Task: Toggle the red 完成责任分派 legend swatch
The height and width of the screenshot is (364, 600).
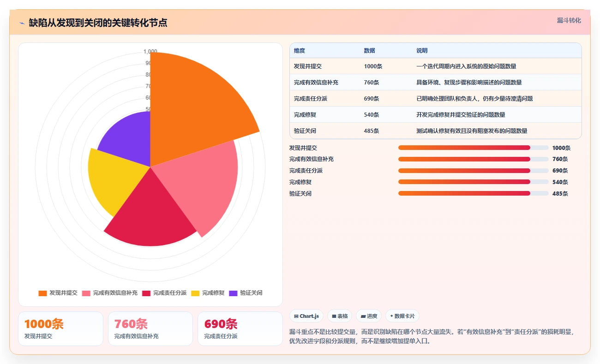Action: pyautogui.click(x=146, y=293)
